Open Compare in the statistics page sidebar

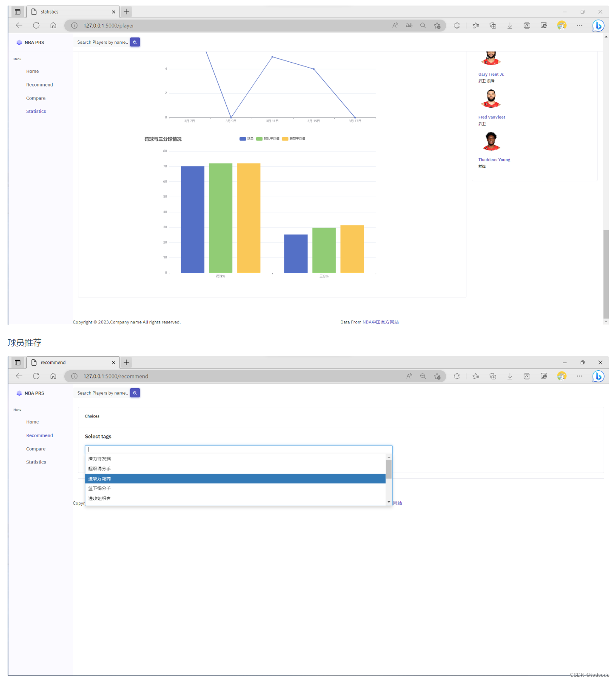point(36,98)
